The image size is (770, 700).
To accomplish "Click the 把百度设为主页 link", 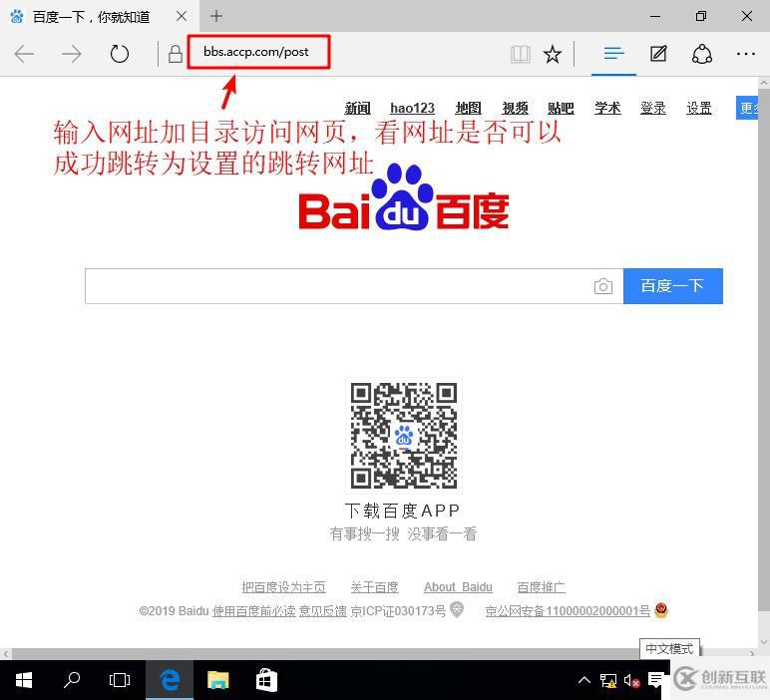I will tap(284, 587).
